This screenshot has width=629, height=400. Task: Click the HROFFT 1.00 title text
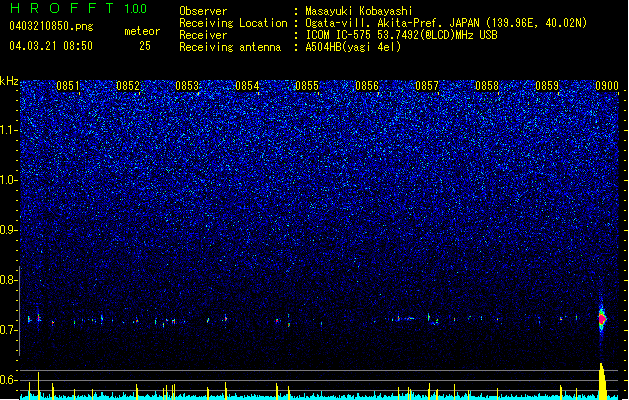tap(79, 8)
